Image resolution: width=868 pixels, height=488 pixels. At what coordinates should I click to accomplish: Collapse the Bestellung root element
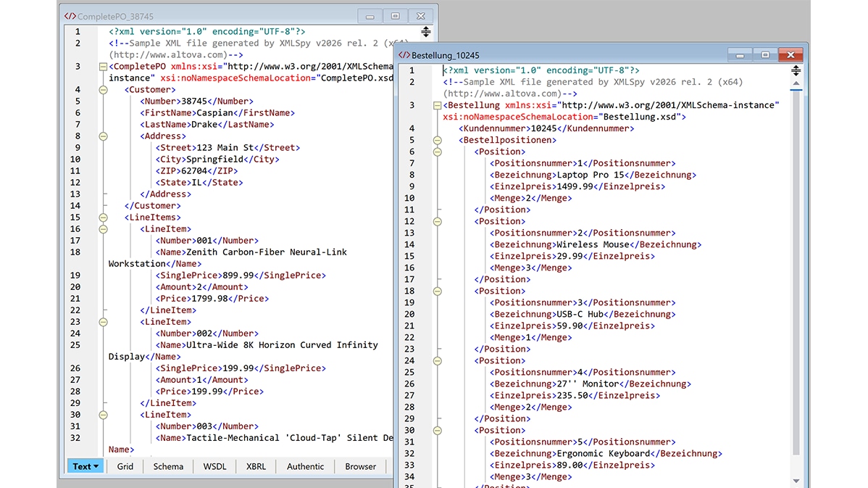(438, 105)
